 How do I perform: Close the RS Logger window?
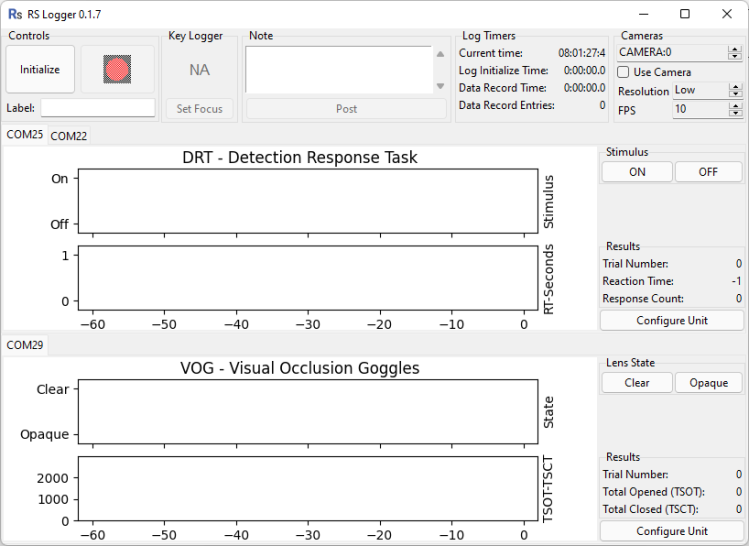[727, 14]
